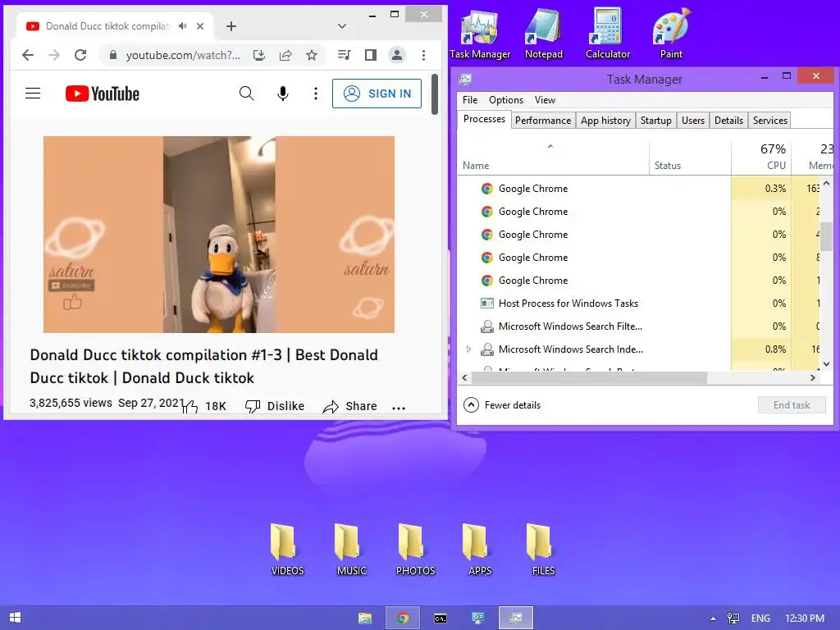Open File Explorer from taskbar
Image resolution: width=840 pixels, height=630 pixels.
(x=365, y=619)
